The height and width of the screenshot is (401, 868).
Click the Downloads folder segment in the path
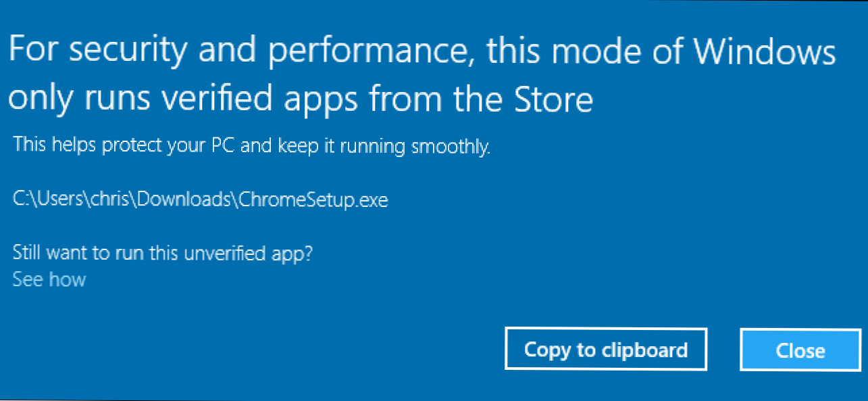196,199
